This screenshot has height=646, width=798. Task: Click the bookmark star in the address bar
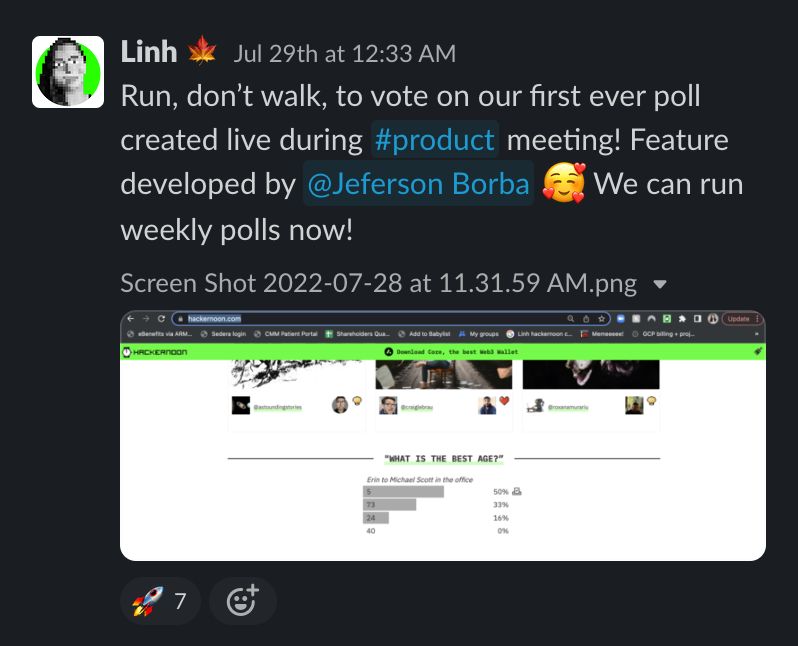pyautogui.click(x=600, y=318)
